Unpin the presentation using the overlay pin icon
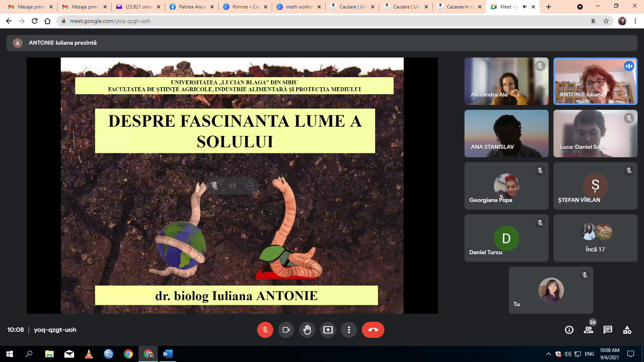Image resolution: width=644 pixels, height=362 pixels. point(215,186)
